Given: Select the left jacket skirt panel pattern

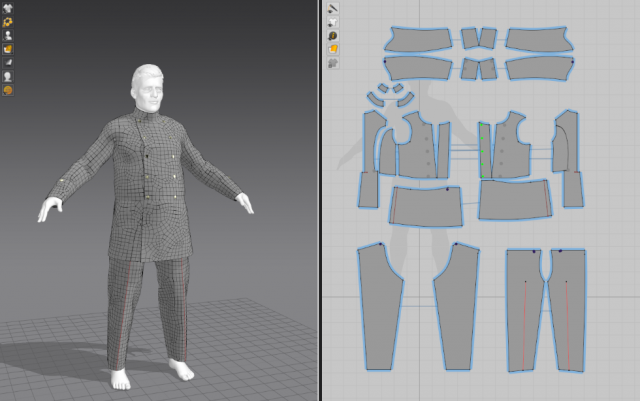Looking at the screenshot, I should coord(425,205).
